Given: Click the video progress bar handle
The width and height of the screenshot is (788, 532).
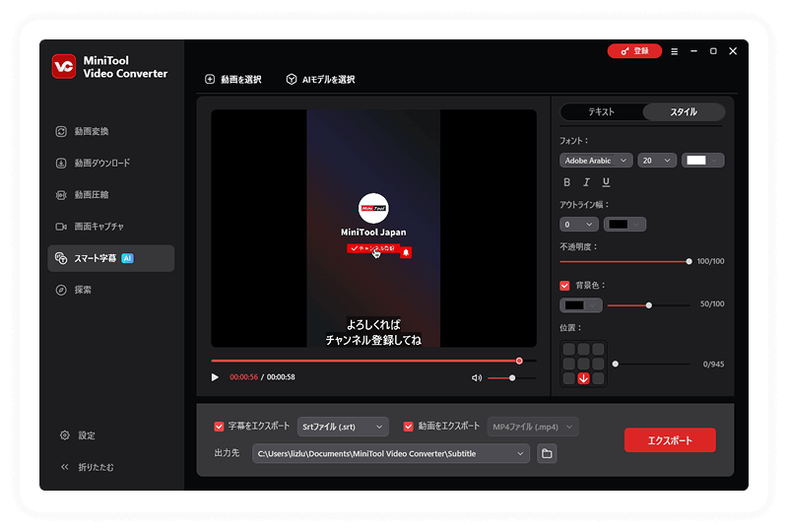Looking at the screenshot, I should tap(519, 361).
